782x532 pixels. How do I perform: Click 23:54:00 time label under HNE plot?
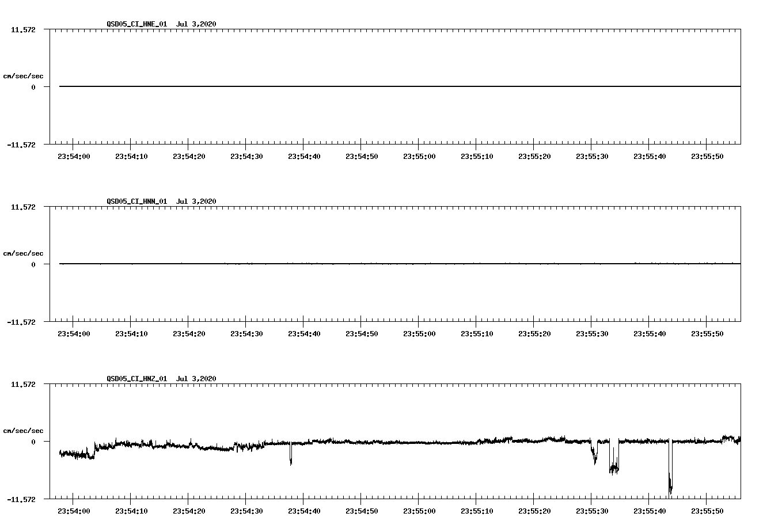pyautogui.click(x=74, y=156)
